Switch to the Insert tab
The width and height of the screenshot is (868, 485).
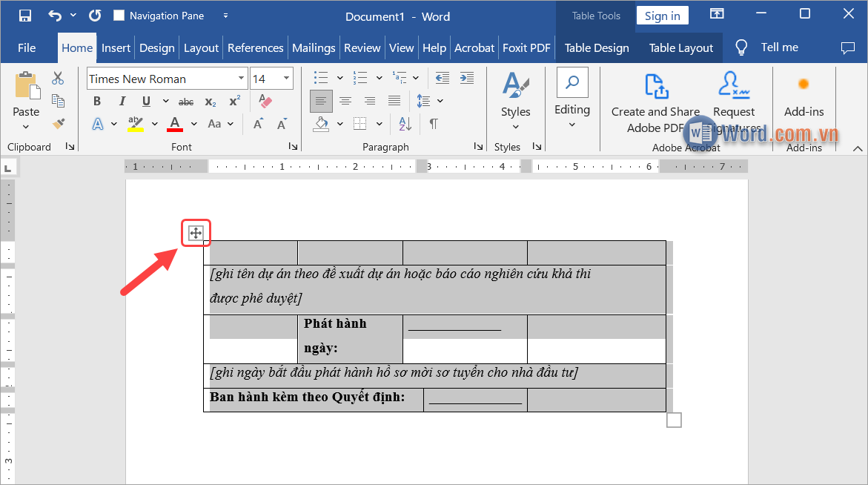point(116,47)
